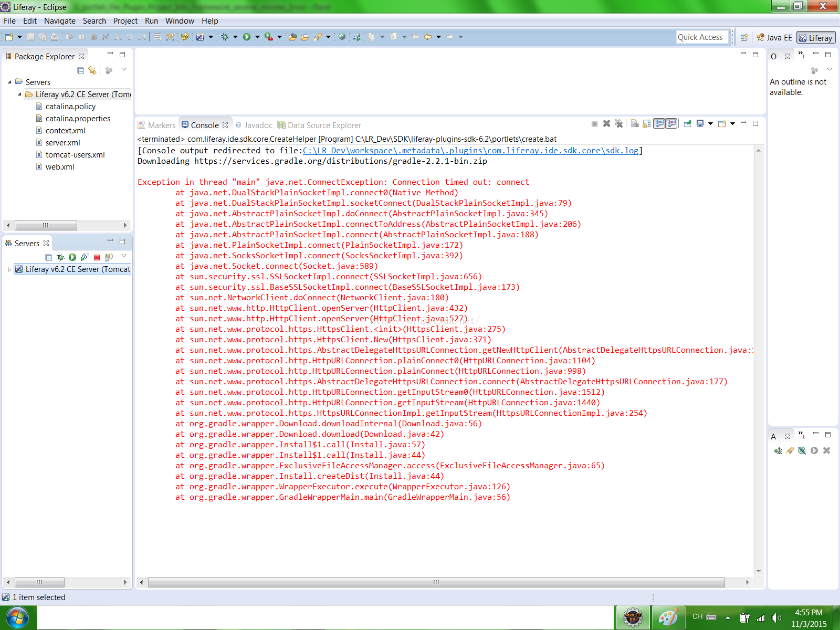Open the Run button dropdown arrow

click(257, 37)
